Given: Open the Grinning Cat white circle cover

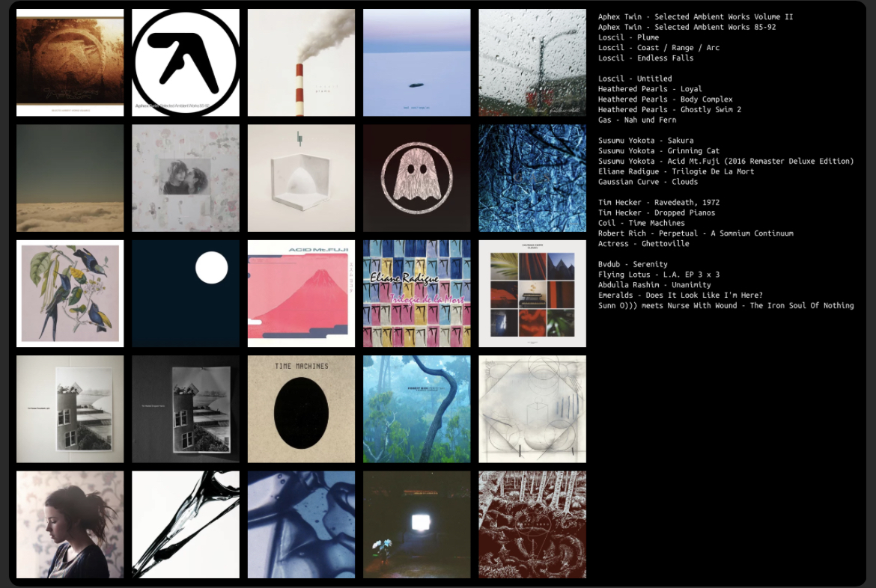Looking at the screenshot, I should 186,294.
